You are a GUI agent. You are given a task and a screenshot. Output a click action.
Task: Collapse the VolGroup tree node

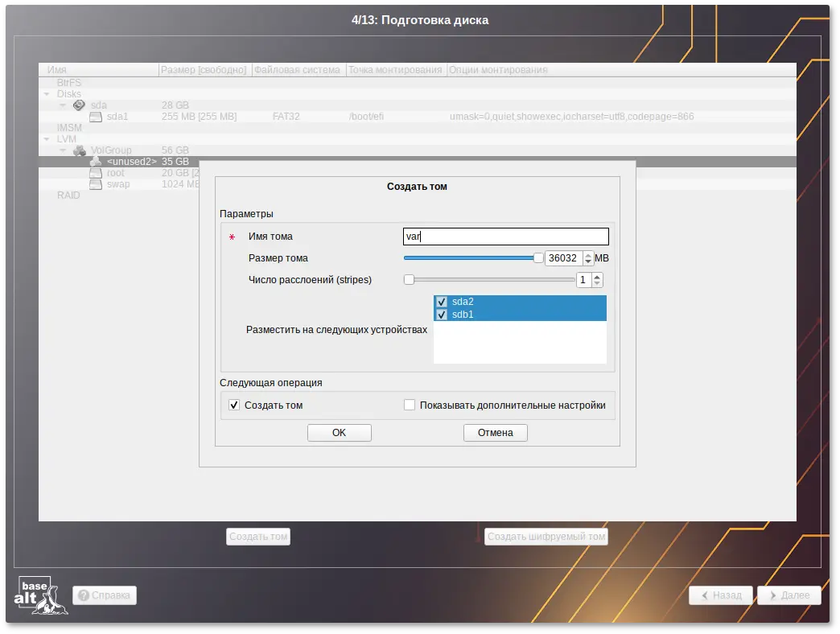[62, 150]
